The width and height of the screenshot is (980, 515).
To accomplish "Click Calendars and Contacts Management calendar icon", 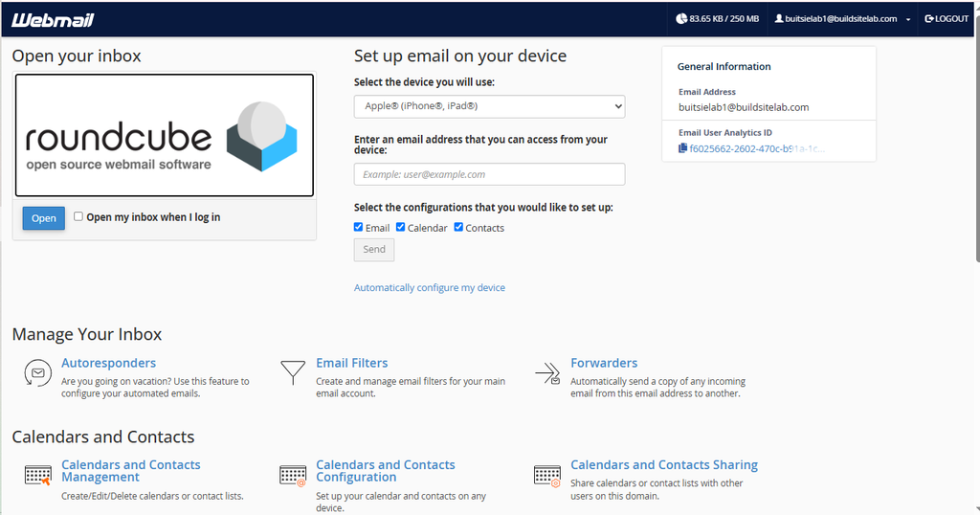I will tap(38, 475).
